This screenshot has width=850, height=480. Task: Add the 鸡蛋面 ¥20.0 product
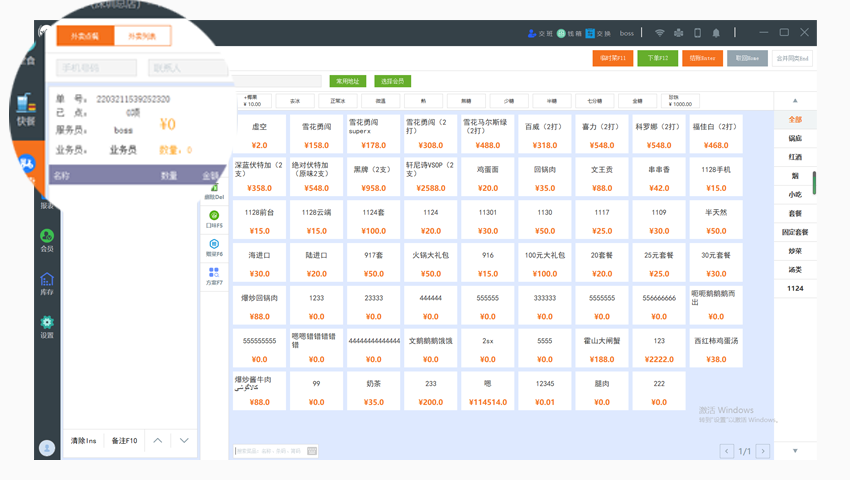pos(488,177)
